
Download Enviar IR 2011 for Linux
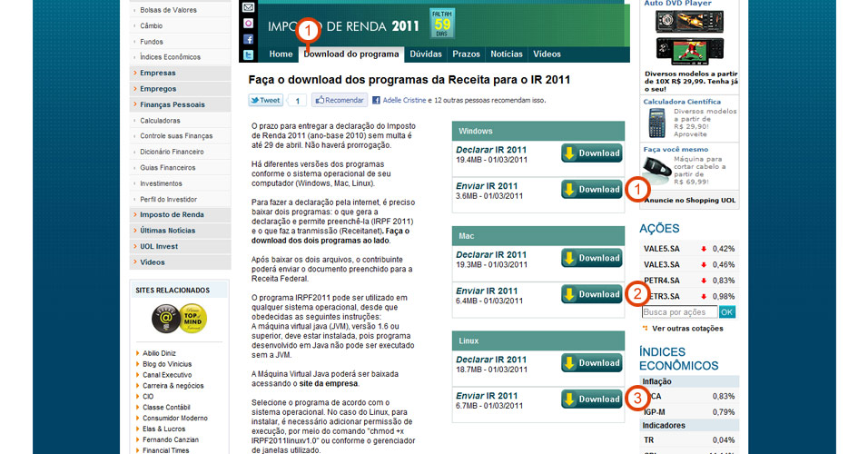click(592, 400)
